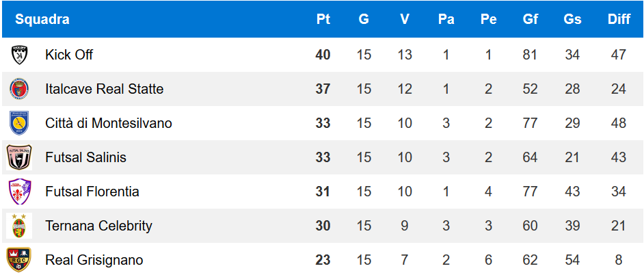This screenshot has width=644, height=275.
Task: Click the Real Grisignano RGC logo
Action: tap(19, 260)
